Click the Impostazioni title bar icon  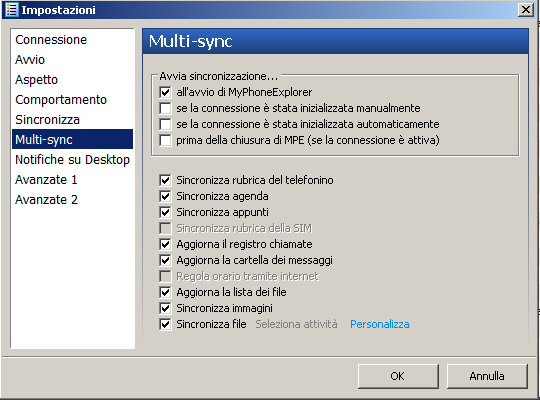tap(11, 10)
